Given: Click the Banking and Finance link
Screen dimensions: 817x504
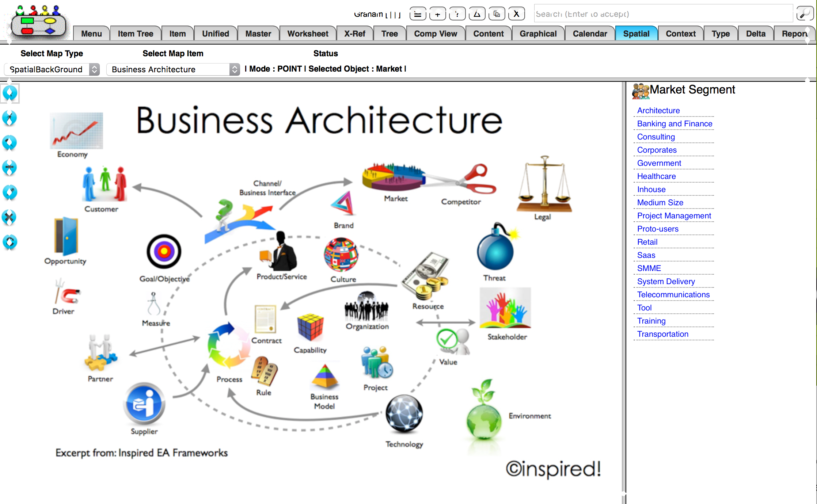Looking at the screenshot, I should pyautogui.click(x=674, y=124).
